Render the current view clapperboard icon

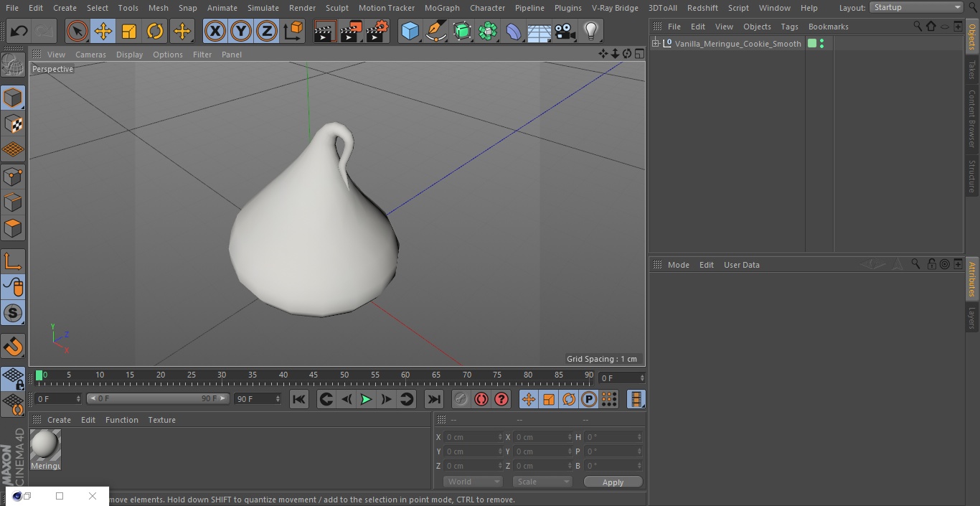(325, 31)
